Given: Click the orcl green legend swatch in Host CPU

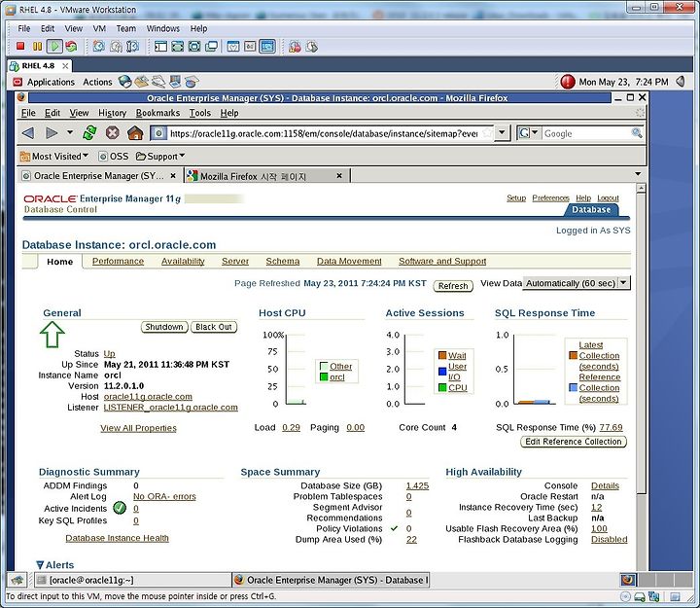Looking at the screenshot, I should pyautogui.click(x=324, y=377).
